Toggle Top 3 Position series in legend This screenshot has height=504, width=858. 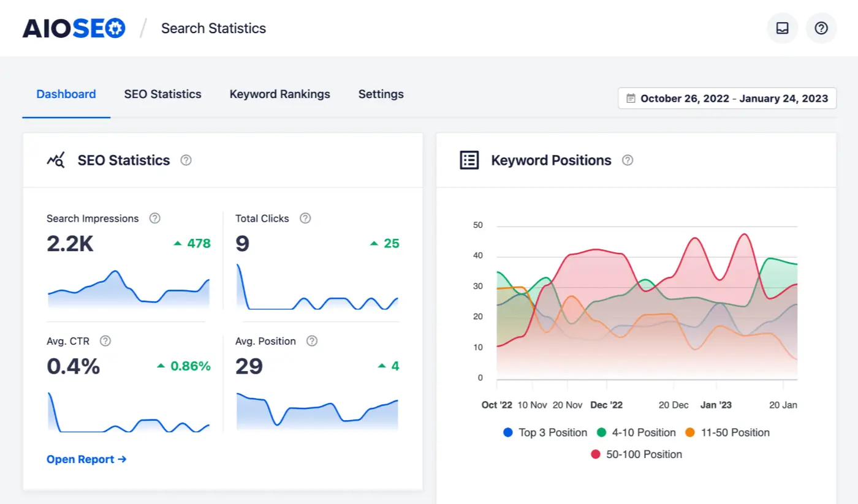point(545,432)
